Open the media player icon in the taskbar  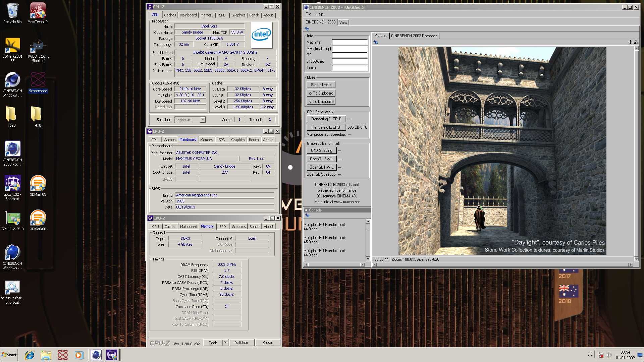tap(79, 355)
